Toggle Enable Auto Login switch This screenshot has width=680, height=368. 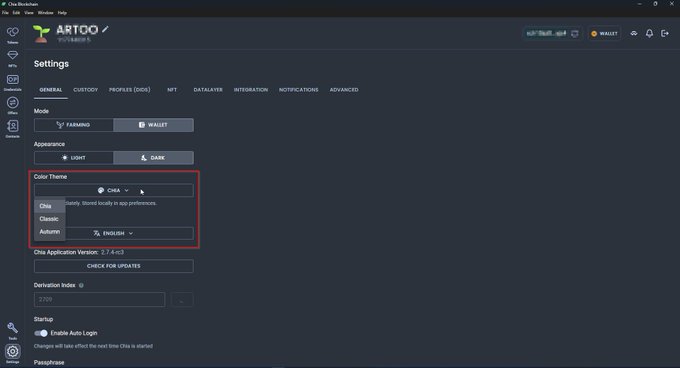coord(41,333)
